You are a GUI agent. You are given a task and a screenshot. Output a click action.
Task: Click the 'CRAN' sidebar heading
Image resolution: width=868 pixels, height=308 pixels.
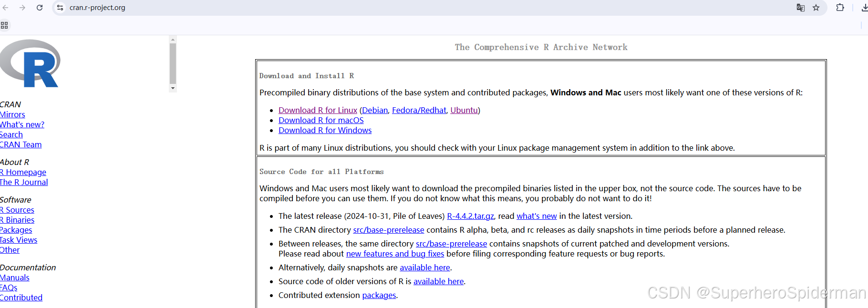pos(10,104)
